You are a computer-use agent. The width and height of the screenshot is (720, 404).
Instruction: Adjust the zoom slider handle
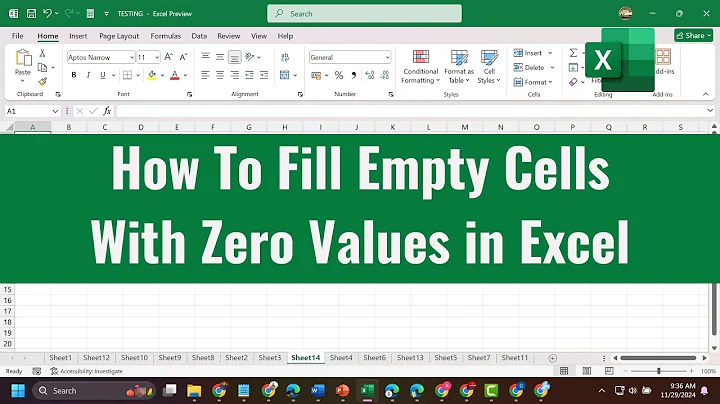pyautogui.click(x=658, y=371)
